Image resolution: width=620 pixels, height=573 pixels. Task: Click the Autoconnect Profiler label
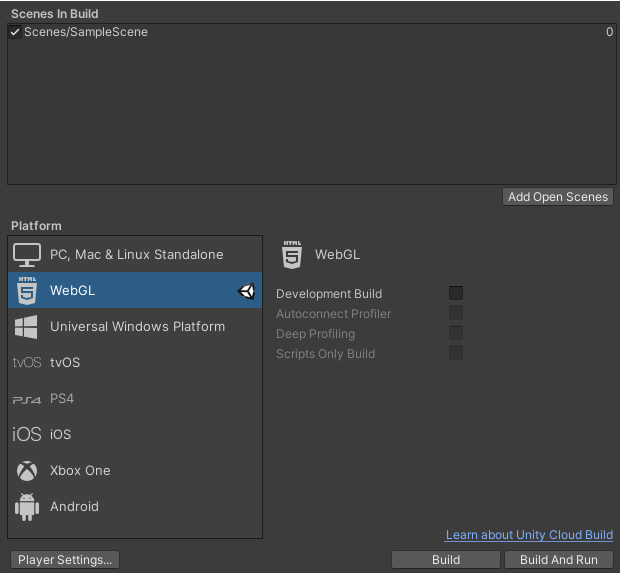[333, 314]
